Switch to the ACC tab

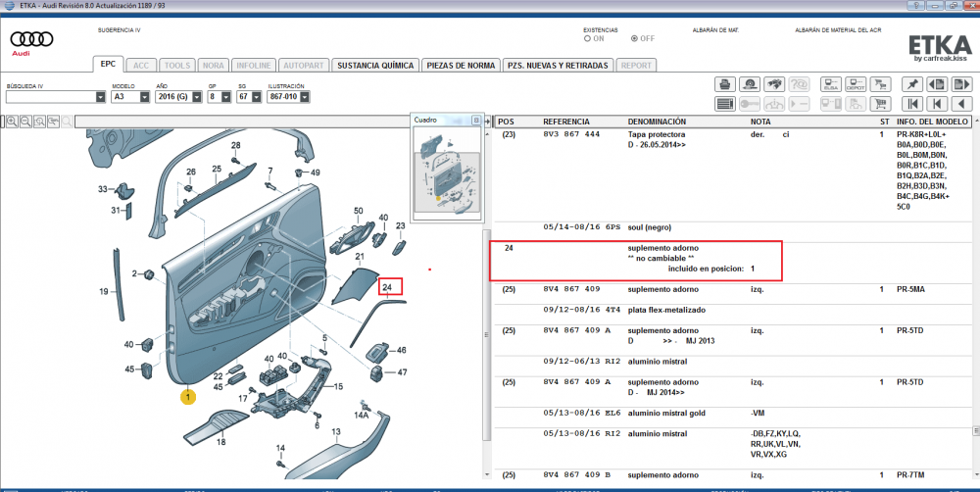coord(141,65)
